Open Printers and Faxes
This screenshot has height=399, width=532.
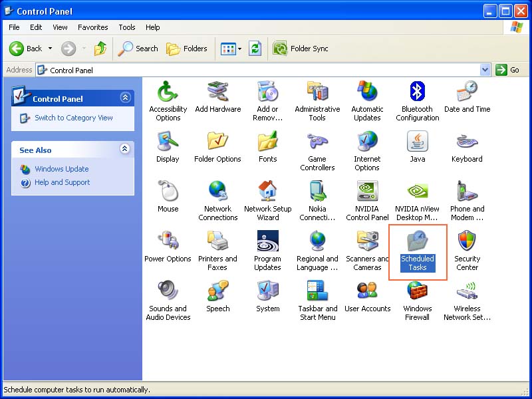tap(217, 251)
